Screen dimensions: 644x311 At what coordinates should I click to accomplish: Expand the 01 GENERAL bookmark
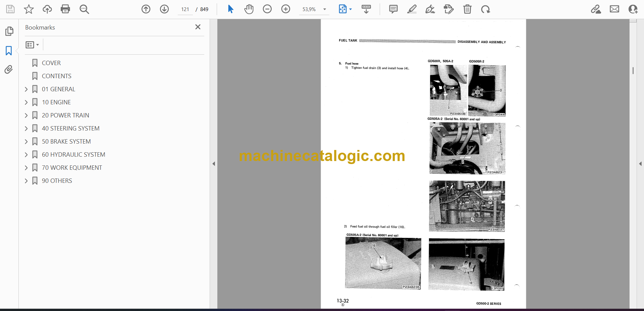[26, 89]
